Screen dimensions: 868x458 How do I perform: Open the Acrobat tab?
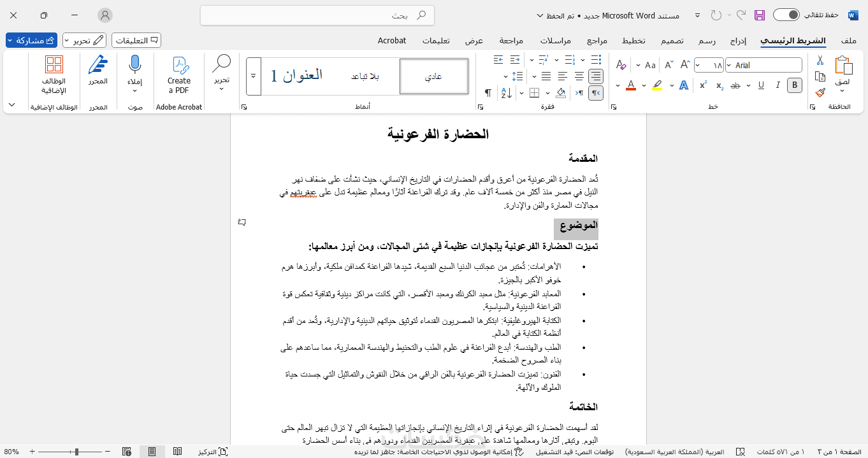392,40
